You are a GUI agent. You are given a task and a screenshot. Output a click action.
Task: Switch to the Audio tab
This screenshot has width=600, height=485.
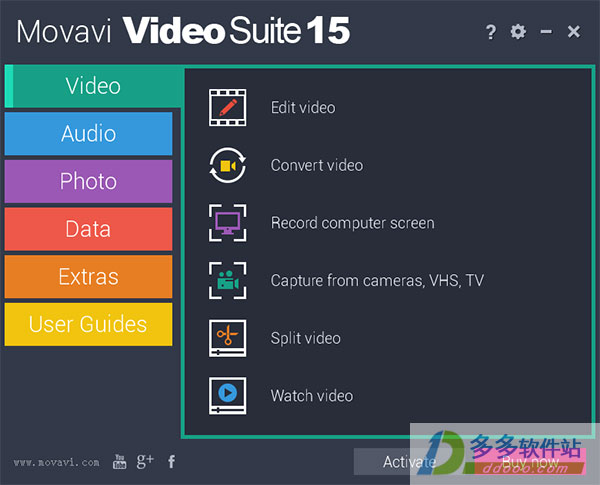(88, 134)
